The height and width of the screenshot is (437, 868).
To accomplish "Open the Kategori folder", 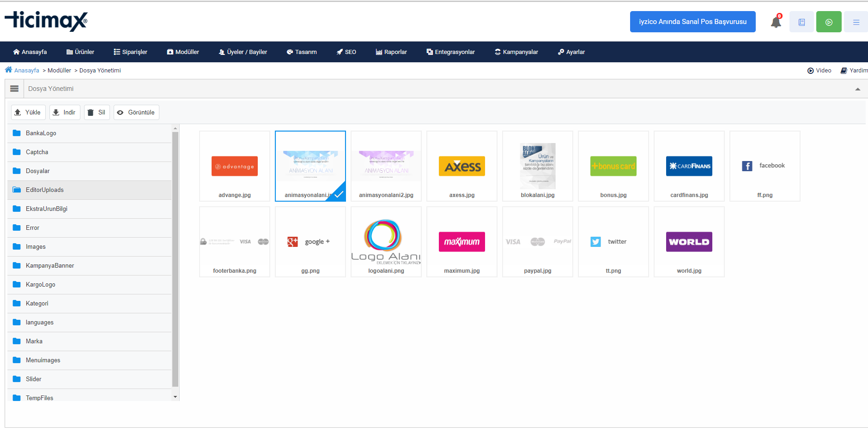I will coord(90,303).
